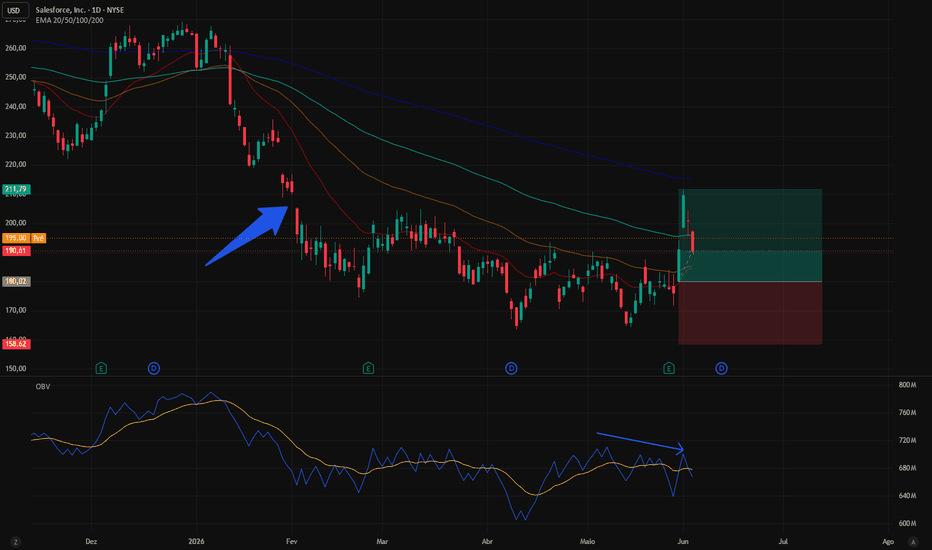Click the December earnings E marker
The image size is (932, 550).
101,369
